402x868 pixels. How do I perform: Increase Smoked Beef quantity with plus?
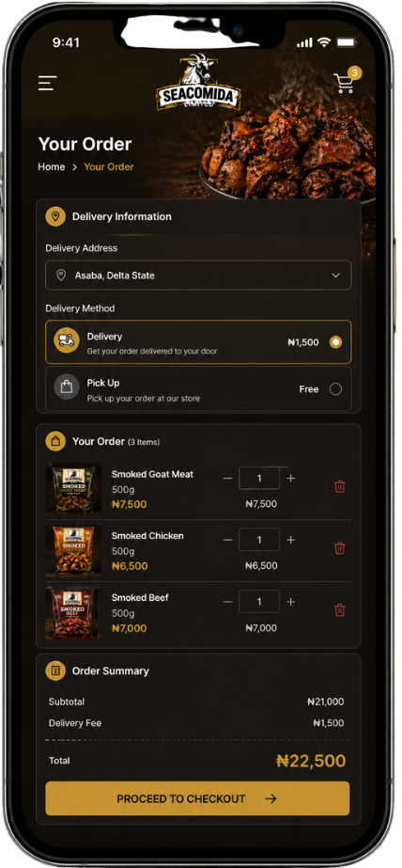click(291, 602)
